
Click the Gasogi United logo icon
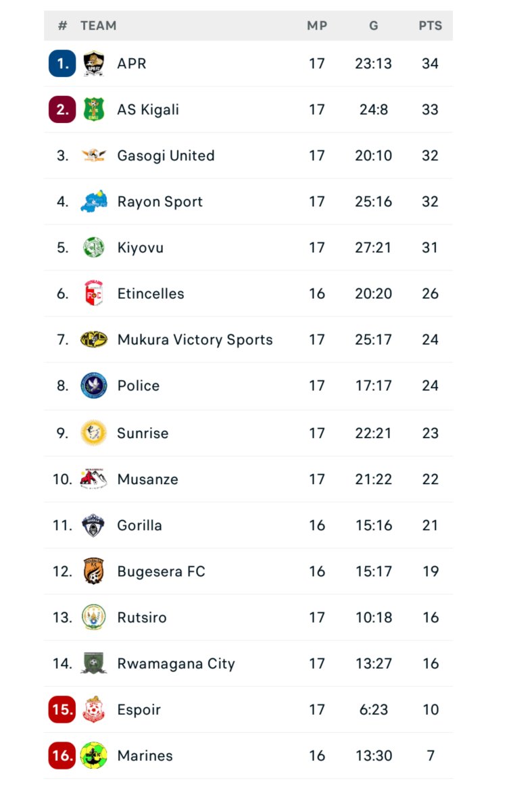tap(94, 156)
